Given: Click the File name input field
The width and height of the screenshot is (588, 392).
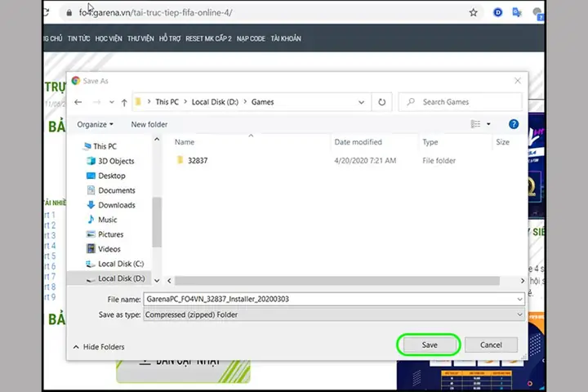Looking at the screenshot, I should [x=329, y=299].
